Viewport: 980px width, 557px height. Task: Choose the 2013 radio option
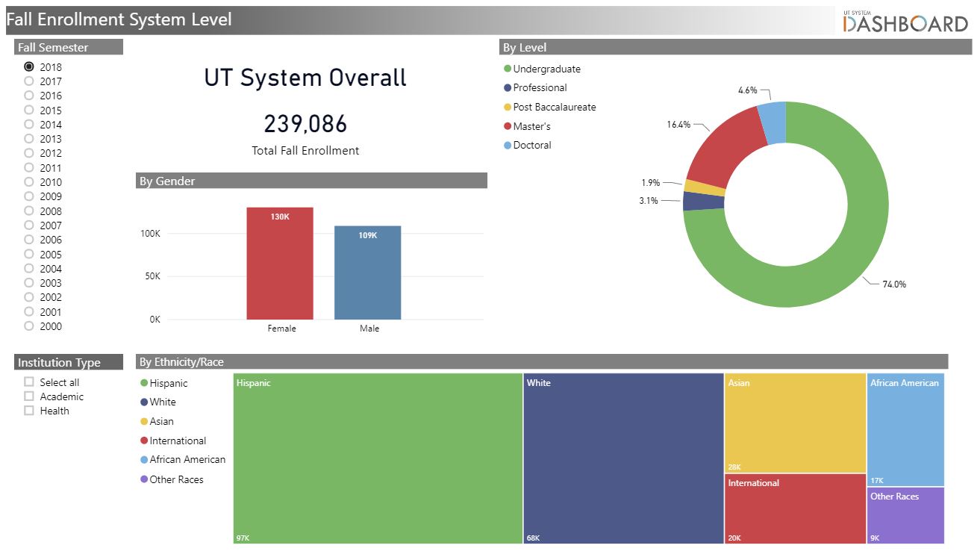(29, 138)
